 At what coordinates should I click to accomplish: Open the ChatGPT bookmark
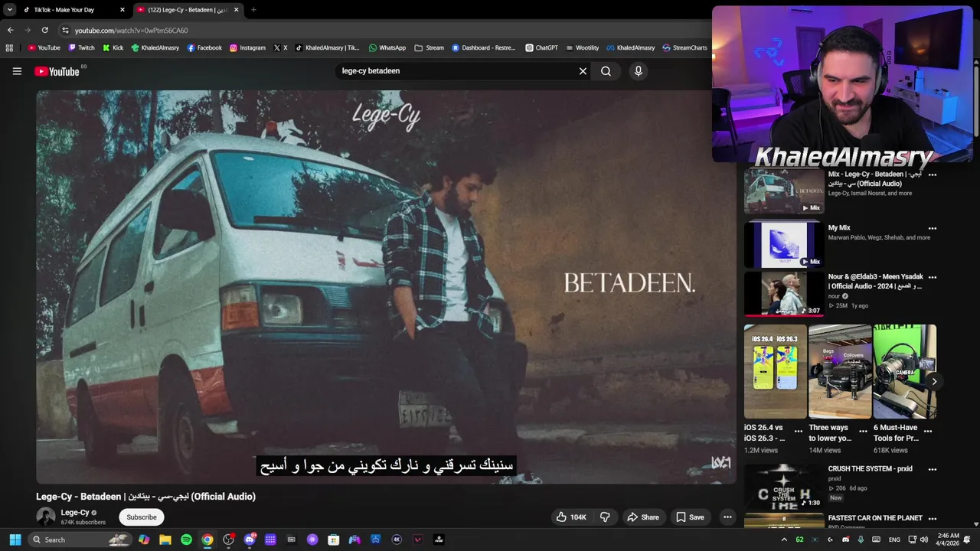coord(541,47)
